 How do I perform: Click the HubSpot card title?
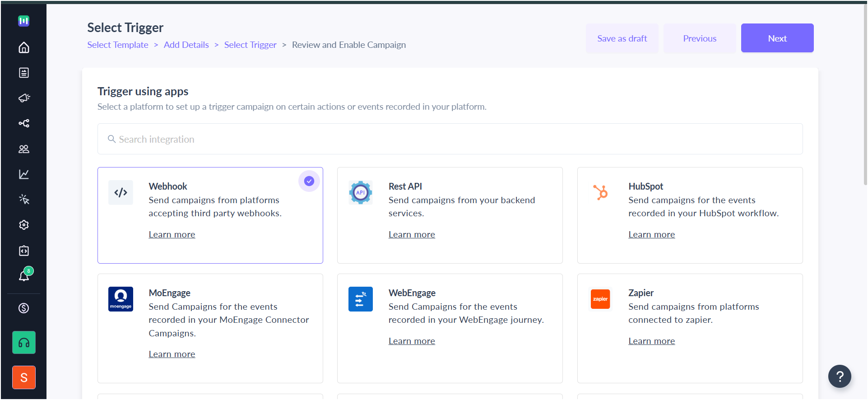tap(646, 186)
